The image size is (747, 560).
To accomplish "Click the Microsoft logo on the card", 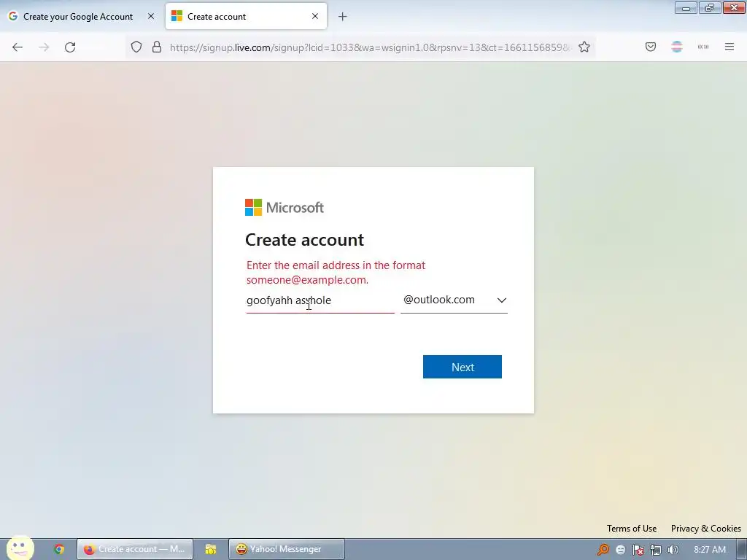I will pos(285,208).
